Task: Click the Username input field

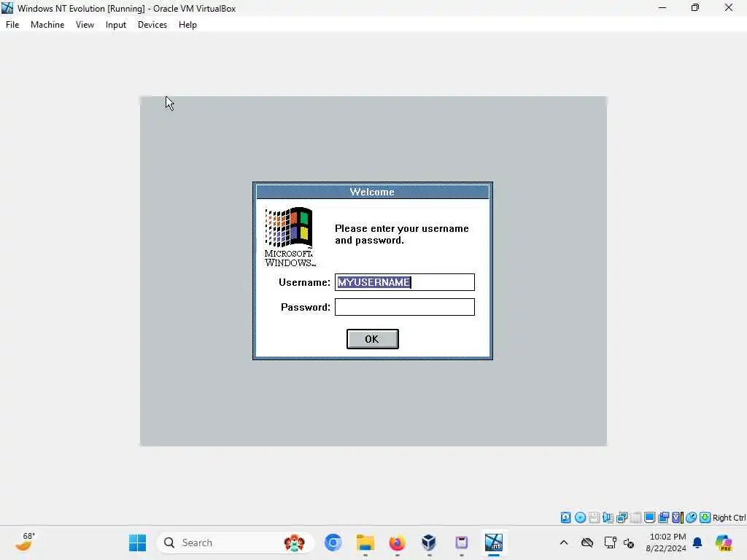Action: point(404,282)
